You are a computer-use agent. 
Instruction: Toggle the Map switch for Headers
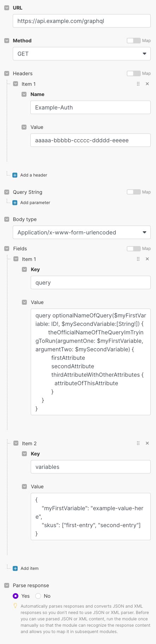tap(134, 73)
